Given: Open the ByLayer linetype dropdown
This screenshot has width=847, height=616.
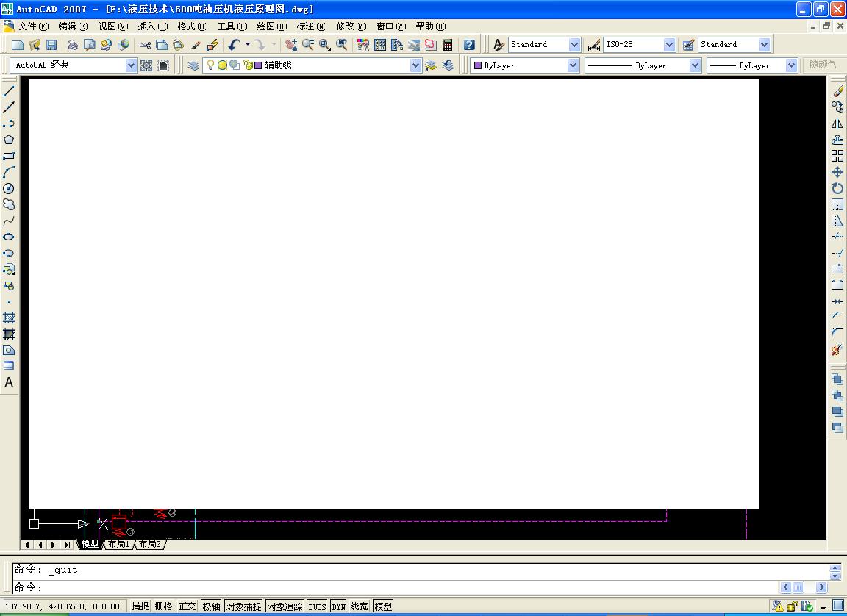Looking at the screenshot, I should (696, 65).
